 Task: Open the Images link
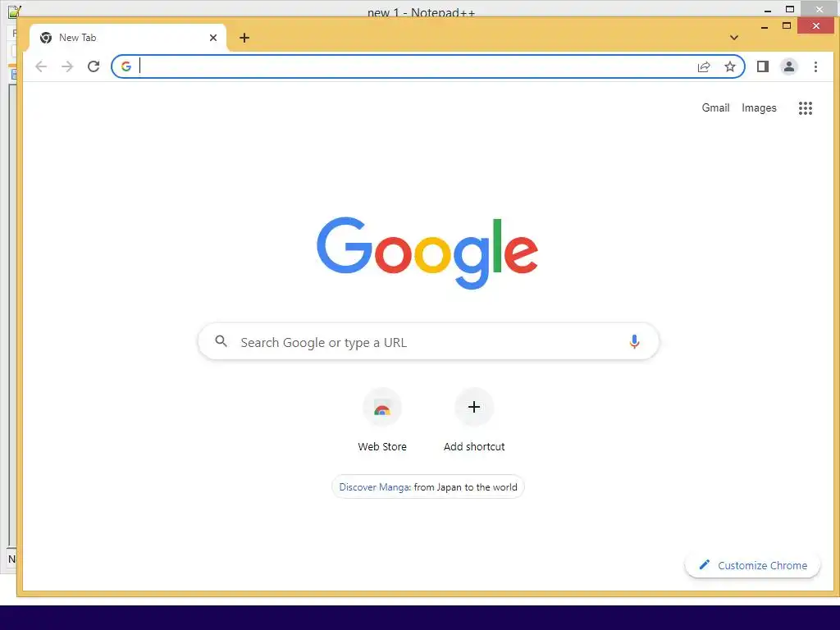(x=759, y=107)
